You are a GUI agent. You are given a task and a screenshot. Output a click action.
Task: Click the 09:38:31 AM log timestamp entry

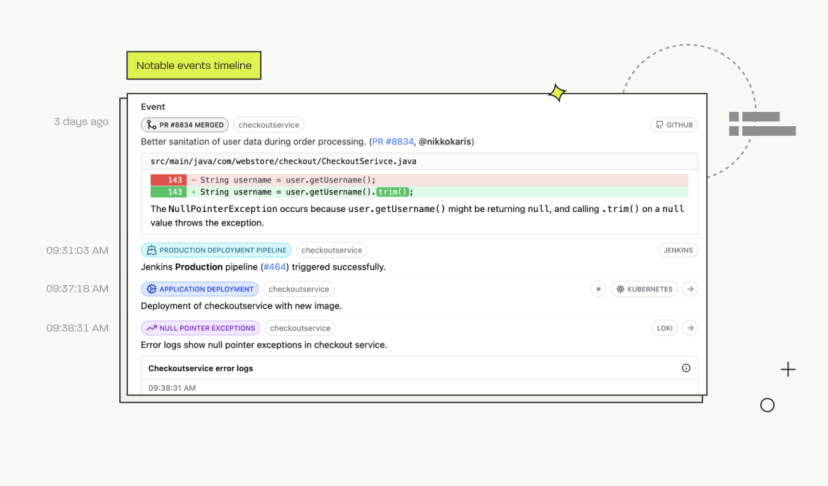click(x=172, y=388)
